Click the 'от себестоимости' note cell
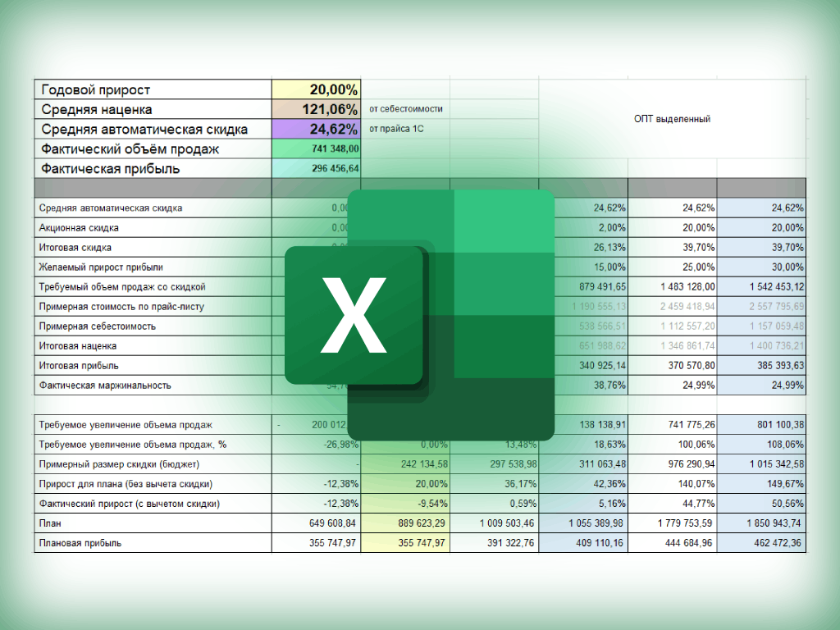840x630 pixels. (x=405, y=109)
